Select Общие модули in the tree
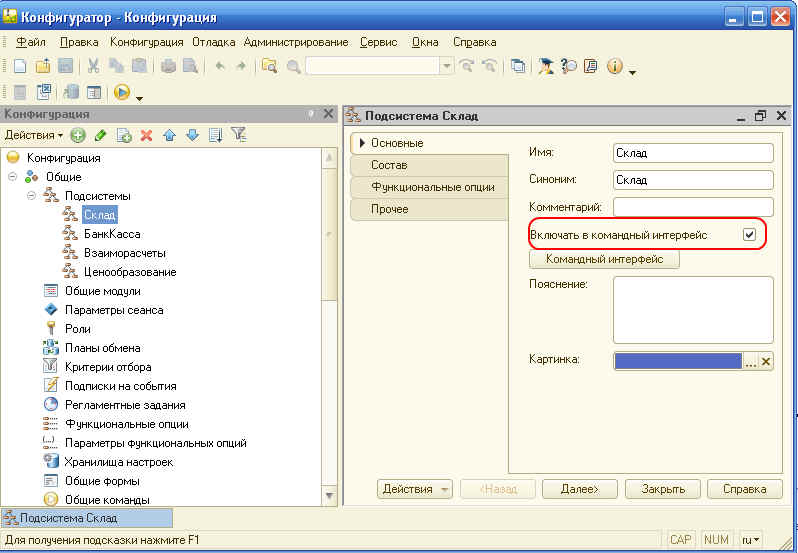This screenshot has height=553, width=798. (x=103, y=292)
